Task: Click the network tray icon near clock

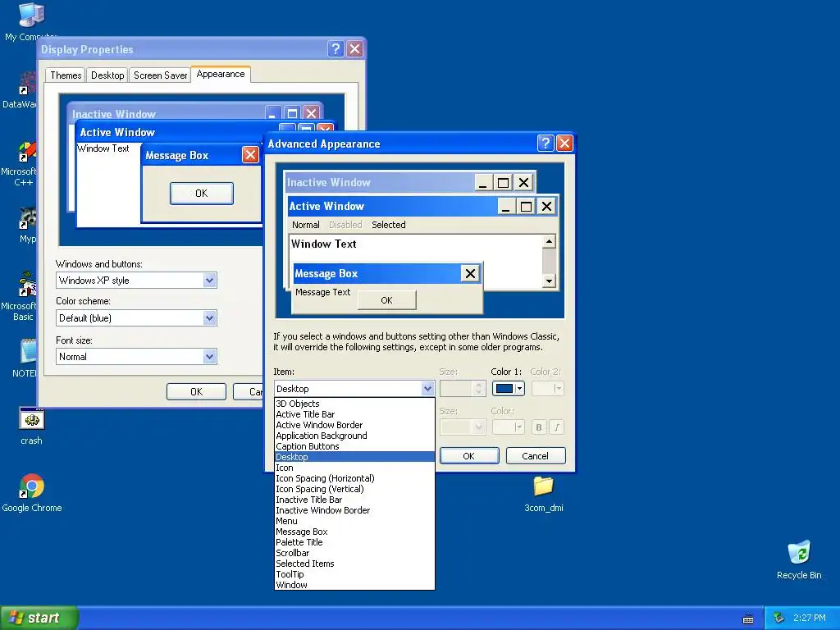Action: [x=779, y=619]
